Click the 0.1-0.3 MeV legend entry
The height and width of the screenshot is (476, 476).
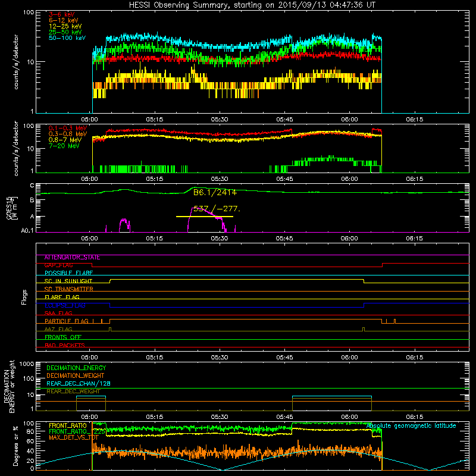tap(68, 128)
